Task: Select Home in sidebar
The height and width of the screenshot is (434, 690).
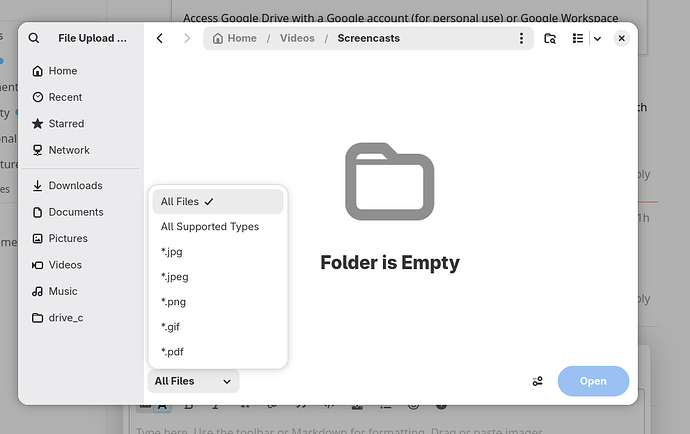Action: tap(81, 71)
